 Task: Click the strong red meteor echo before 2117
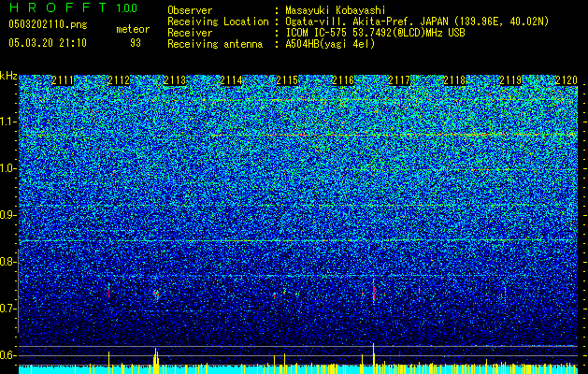[374, 291]
